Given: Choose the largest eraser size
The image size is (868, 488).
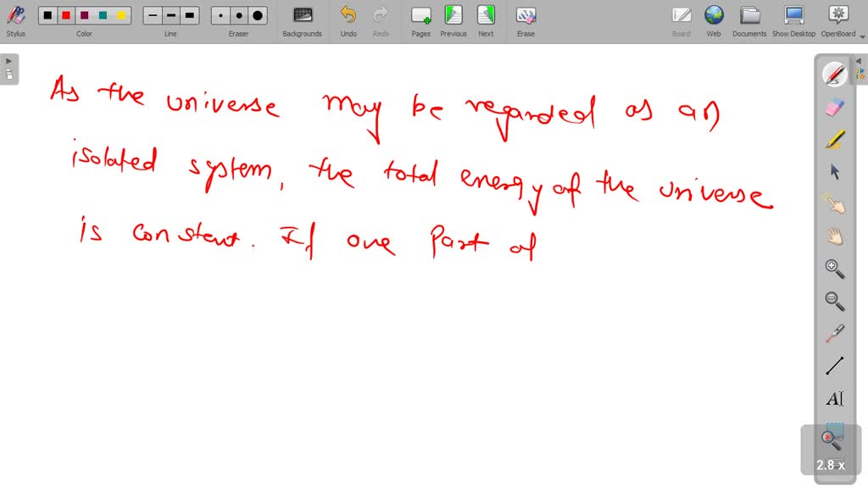Looking at the screenshot, I should tap(256, 14).
